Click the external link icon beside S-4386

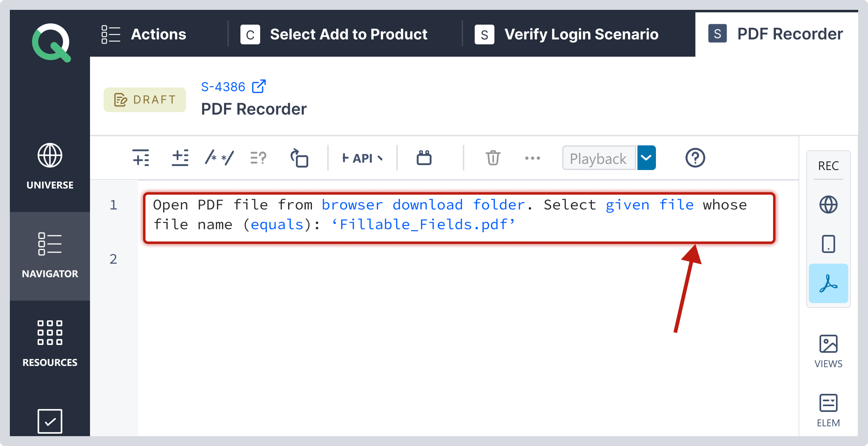259,86
